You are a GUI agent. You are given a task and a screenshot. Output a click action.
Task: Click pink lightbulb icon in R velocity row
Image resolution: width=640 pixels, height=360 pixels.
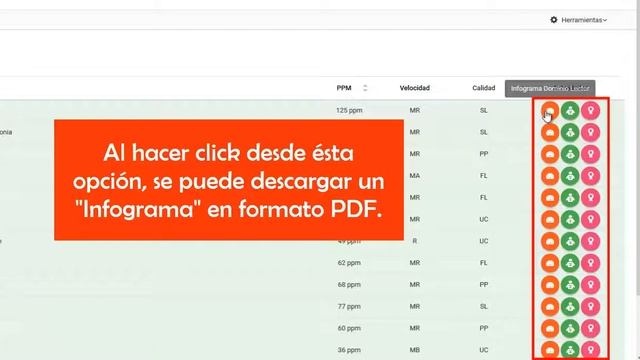coord(591,241)
